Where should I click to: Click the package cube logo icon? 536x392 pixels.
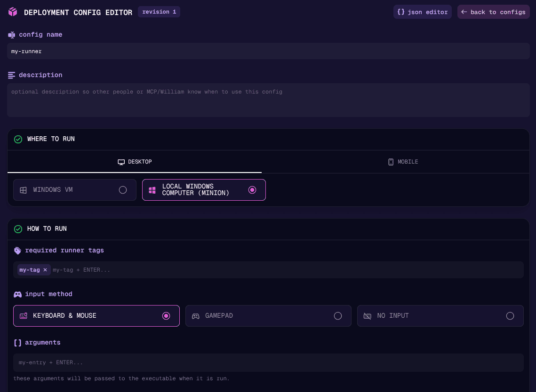(x=13, y=12)
